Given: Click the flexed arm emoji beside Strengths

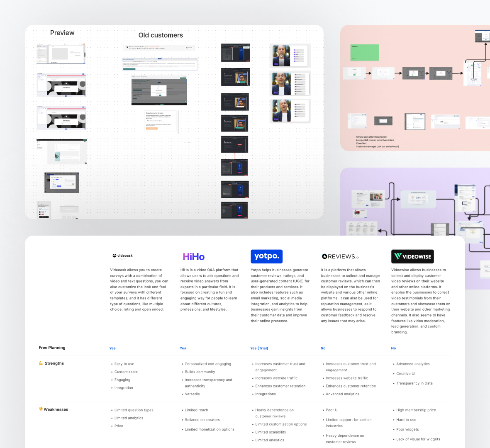Looking at the screenshot, I should pyautogui.click(x=41, y=363).
